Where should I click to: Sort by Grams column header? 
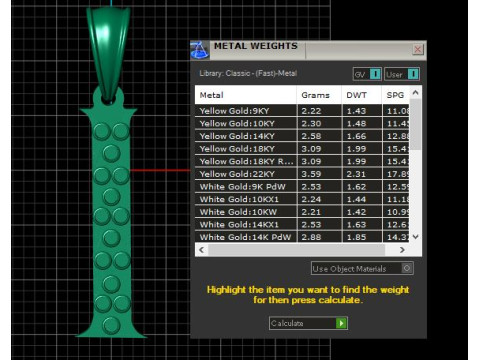(x=319, y=95)
